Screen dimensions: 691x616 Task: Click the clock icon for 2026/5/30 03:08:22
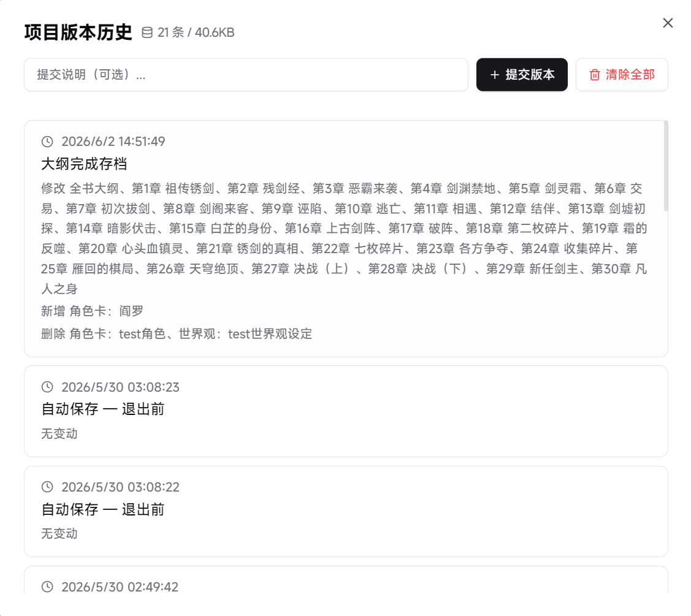(x=47, y=487)
